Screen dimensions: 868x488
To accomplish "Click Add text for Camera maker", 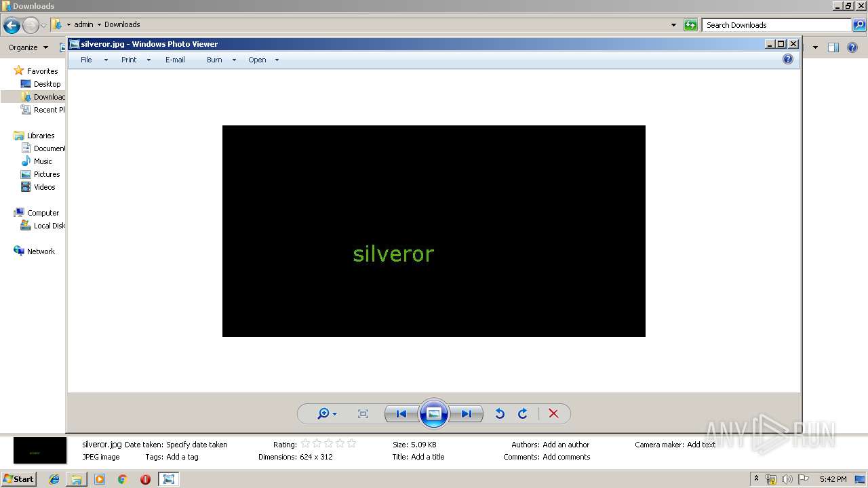I will pos(701,445).
